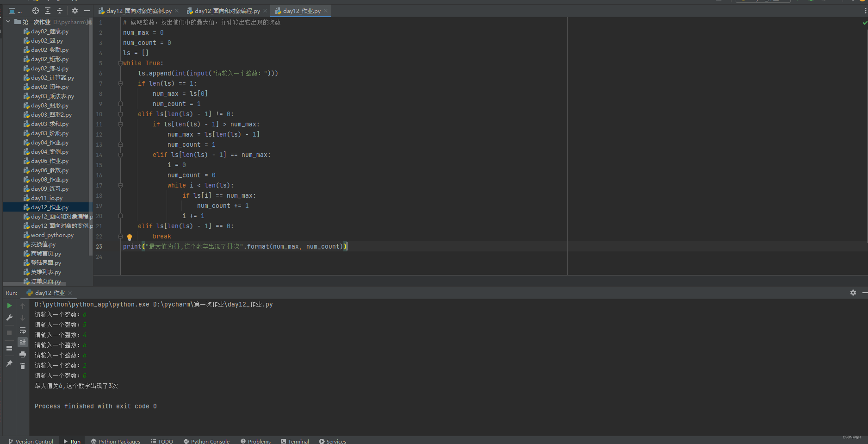
Task: Open Terminal tool window
Action: point(295,441)
